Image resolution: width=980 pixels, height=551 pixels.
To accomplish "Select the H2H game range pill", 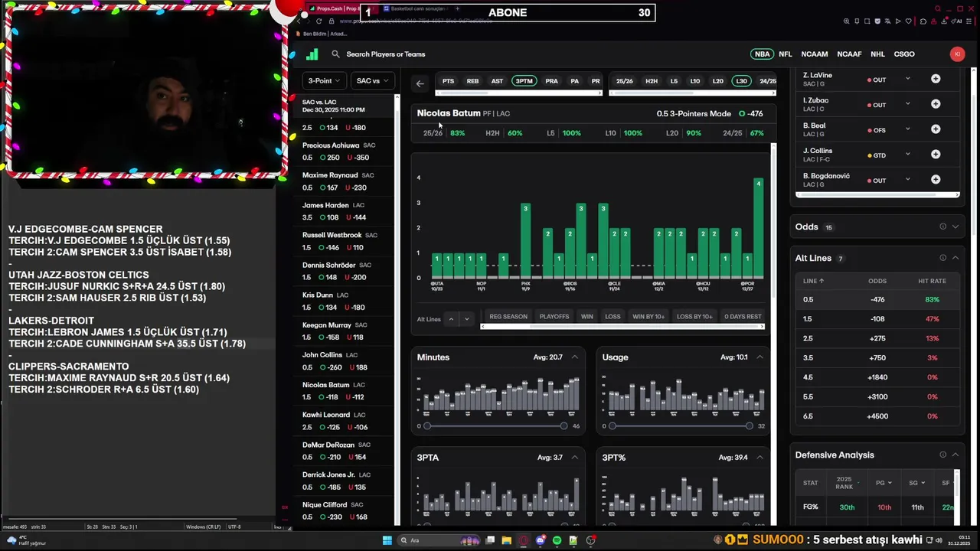I will point(652,81).
